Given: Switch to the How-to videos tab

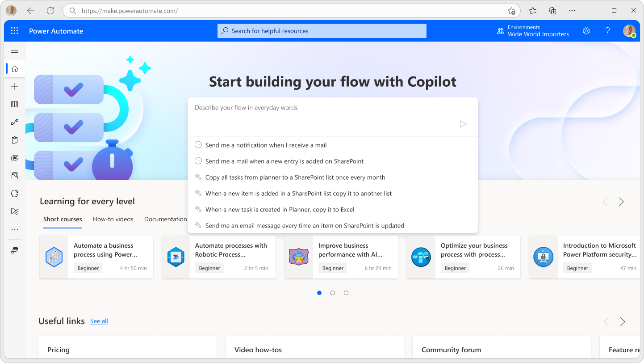Looking at the screenshot, I should [113, 219].
